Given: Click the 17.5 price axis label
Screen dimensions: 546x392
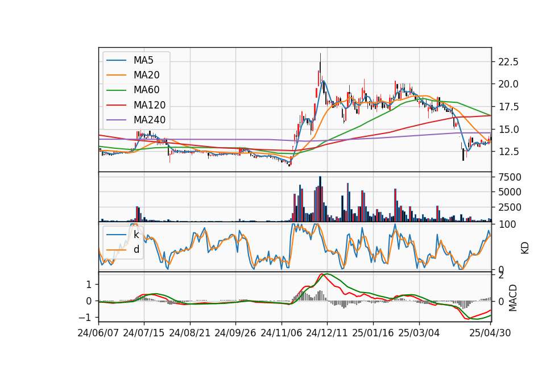Looking at the screenshot, I should pos(508,107).
